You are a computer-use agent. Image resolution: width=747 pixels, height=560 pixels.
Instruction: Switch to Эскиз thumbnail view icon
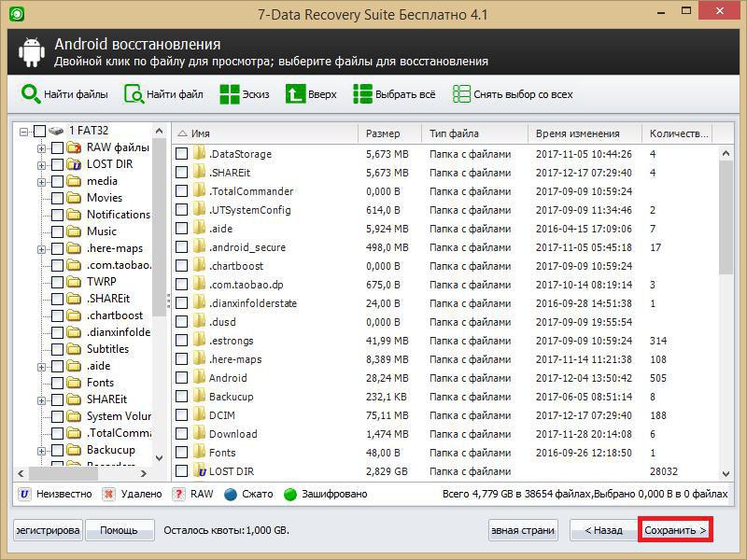pyautogui.click(x=230, y=94)
